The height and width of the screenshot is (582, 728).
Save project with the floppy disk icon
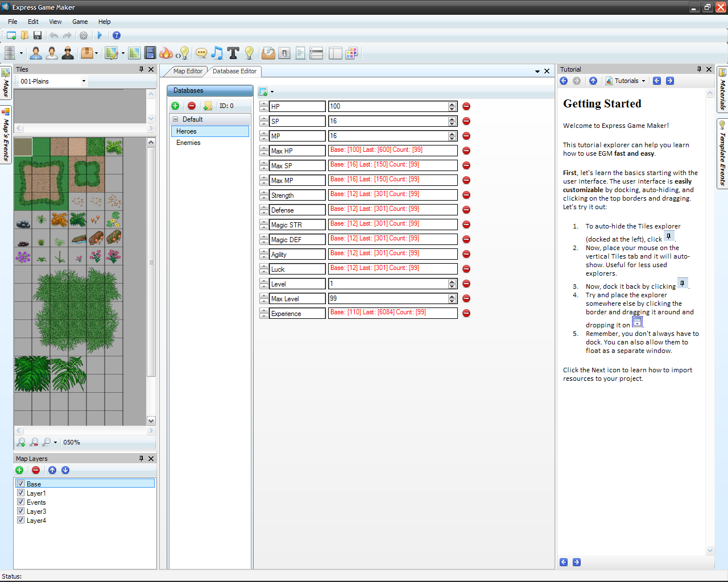pos(38,35)
